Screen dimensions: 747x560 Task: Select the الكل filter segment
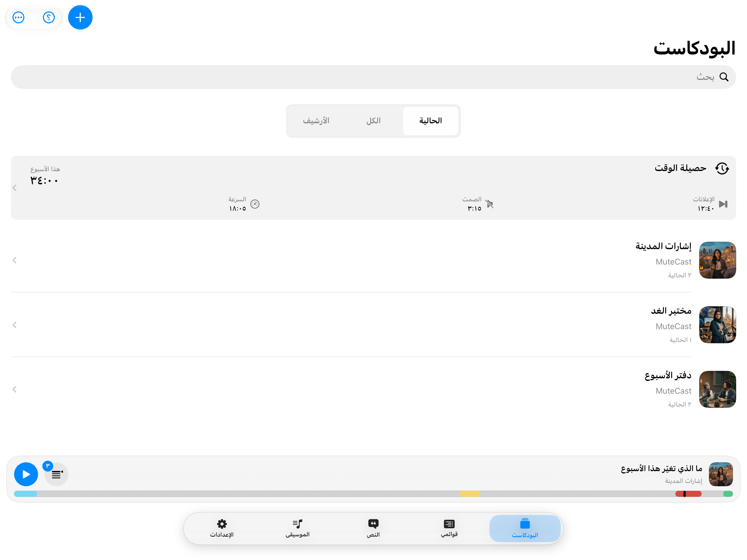click(373, 121)
